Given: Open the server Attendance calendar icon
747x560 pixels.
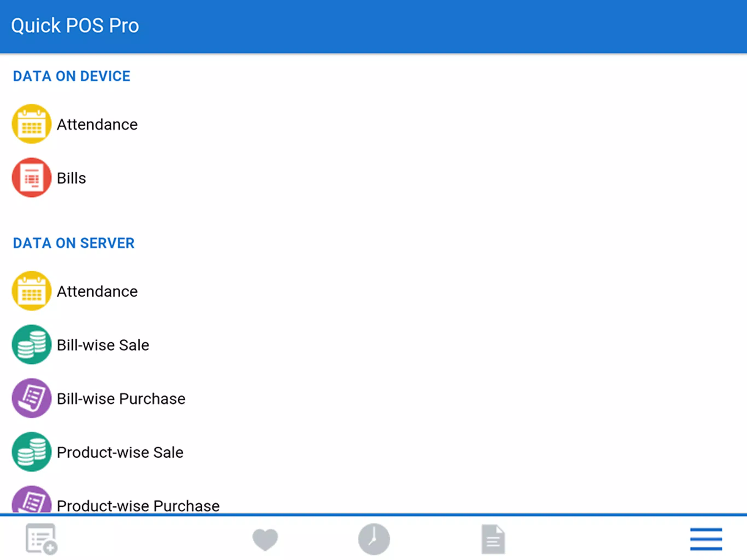Looking at the screenshot, I should 31,291.
